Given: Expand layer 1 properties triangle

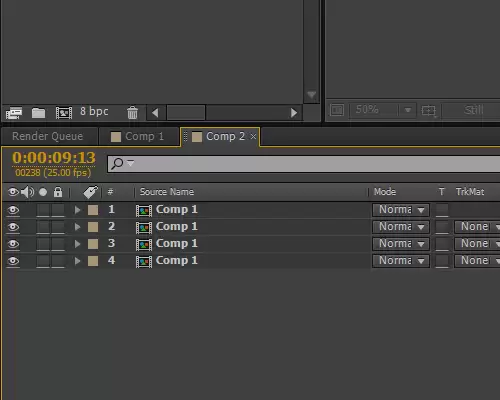Looking at the screenshot, I should coord(77,210).
